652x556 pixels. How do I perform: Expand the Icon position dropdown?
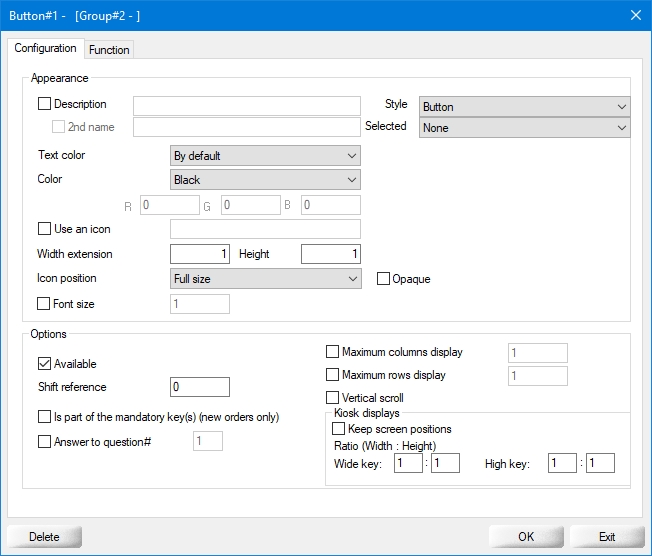(x=265, y=279)
